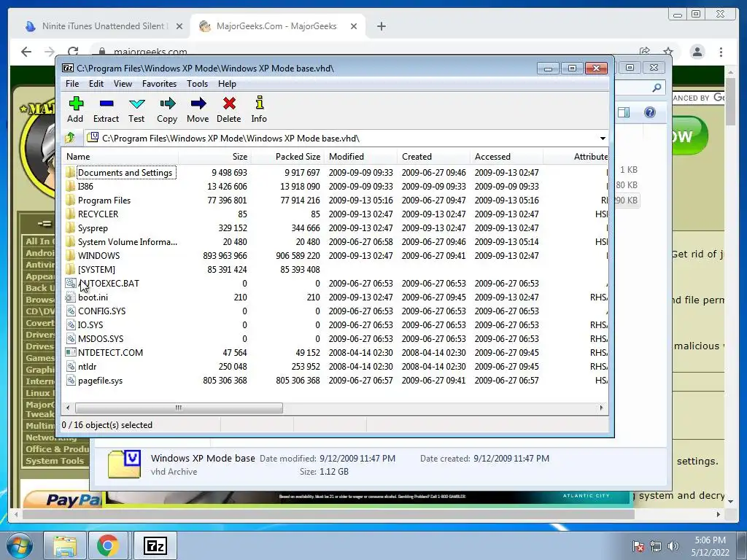The height and width of the screenshot is (560, 747).
Task: Select the WINDOWS folder icon
Action: click(71, 256)
